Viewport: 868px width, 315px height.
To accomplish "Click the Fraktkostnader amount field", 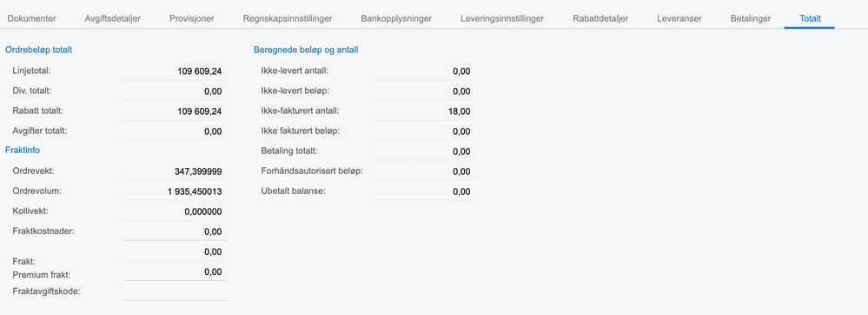I will pos(176,231).
